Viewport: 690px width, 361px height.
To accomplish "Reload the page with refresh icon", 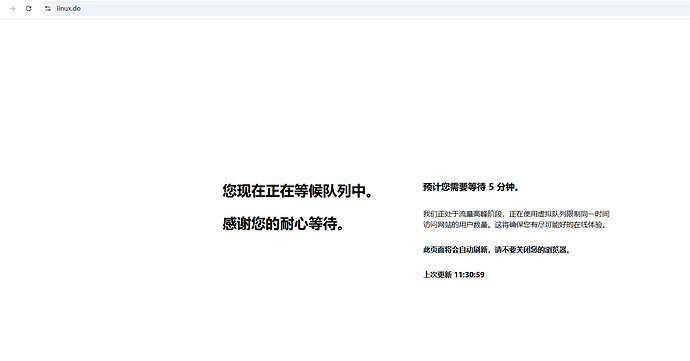I will coord(29,8).
